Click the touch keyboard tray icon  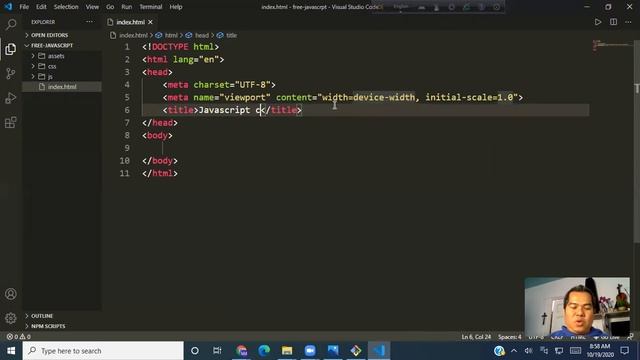click(x=575, y=351)
